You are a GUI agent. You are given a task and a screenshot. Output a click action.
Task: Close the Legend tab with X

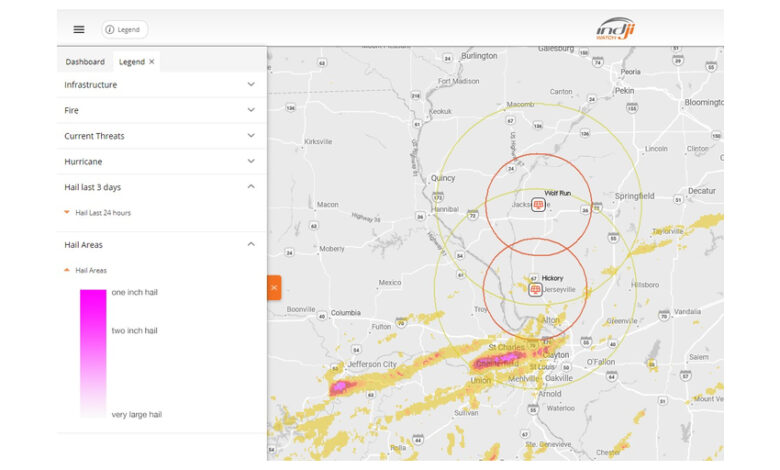click(x=152, y=62)
